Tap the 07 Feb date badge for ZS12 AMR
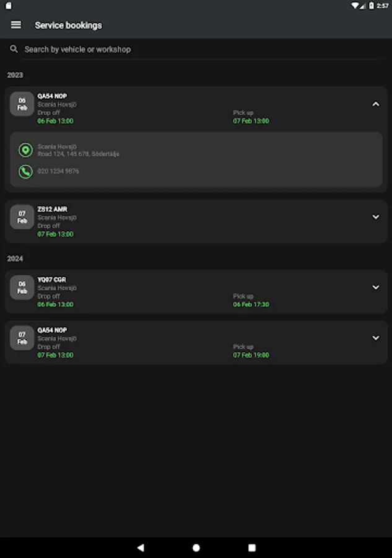Screen dimensions: 392x558 tap(22, 217)
